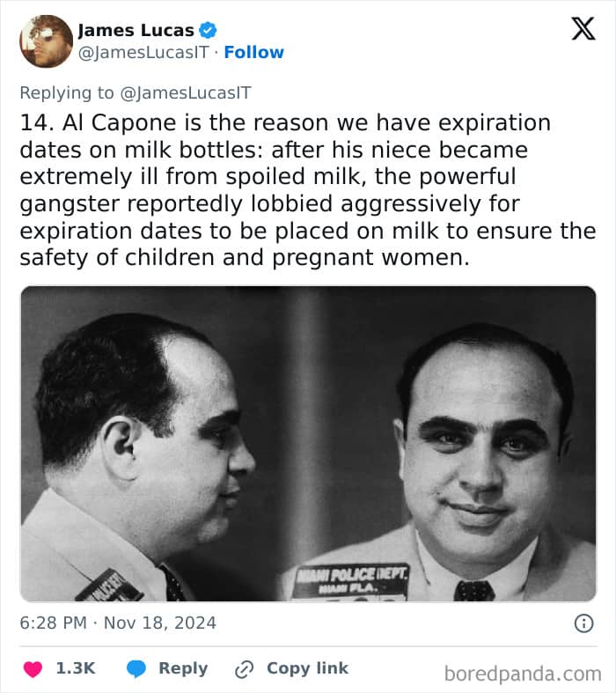Open the tweet info circle icon
Image resolution: width=616 pixels, height=693 pixels.
[583, 623]
